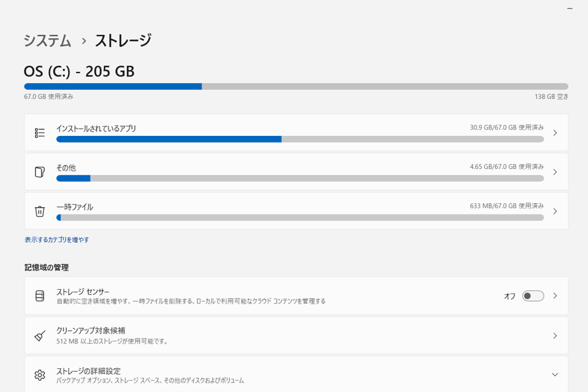Image resolution: width=588 pixels, height=392 pixels.
Task: Click the 一時ファイル usage bar
Action: (300, 218)
